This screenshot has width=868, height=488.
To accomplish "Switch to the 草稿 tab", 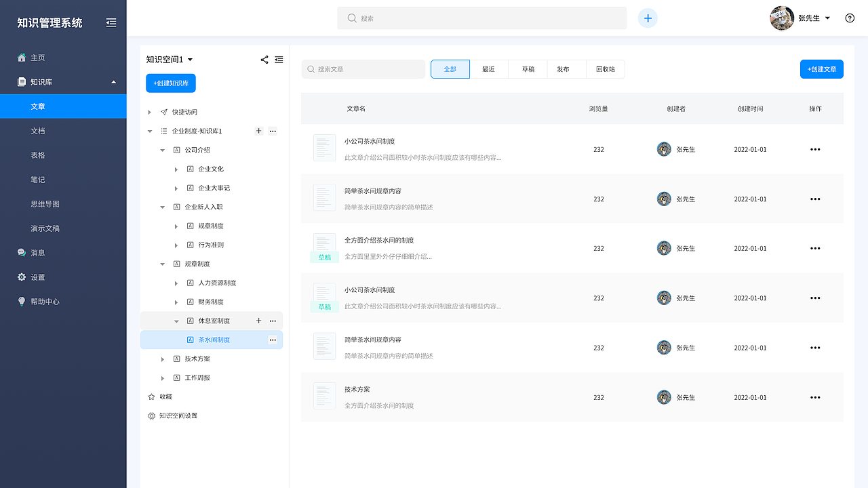I will (x=527, y=68).
